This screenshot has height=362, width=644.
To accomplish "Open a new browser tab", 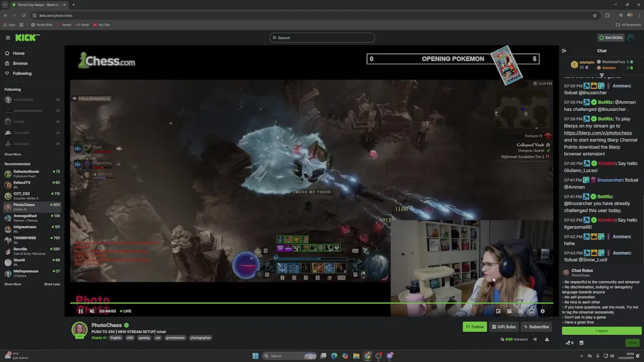I will tap(73, 5).
